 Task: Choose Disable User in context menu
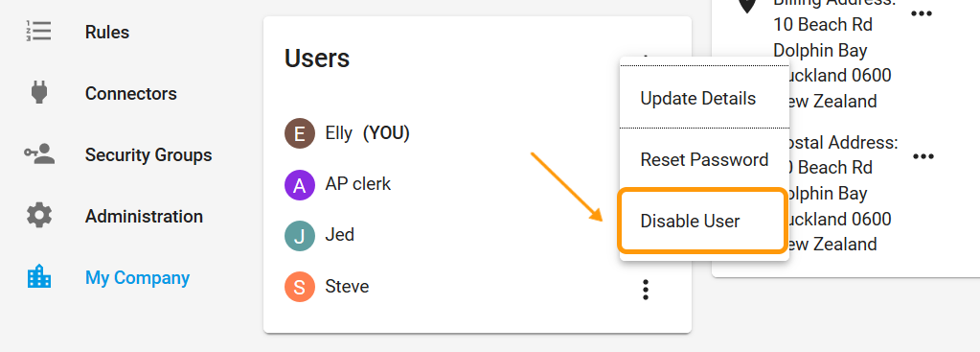[703, 221]
